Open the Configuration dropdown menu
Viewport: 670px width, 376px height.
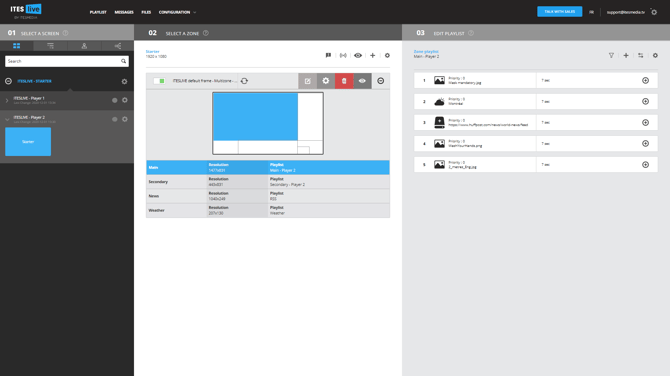(x=177, y=12)
